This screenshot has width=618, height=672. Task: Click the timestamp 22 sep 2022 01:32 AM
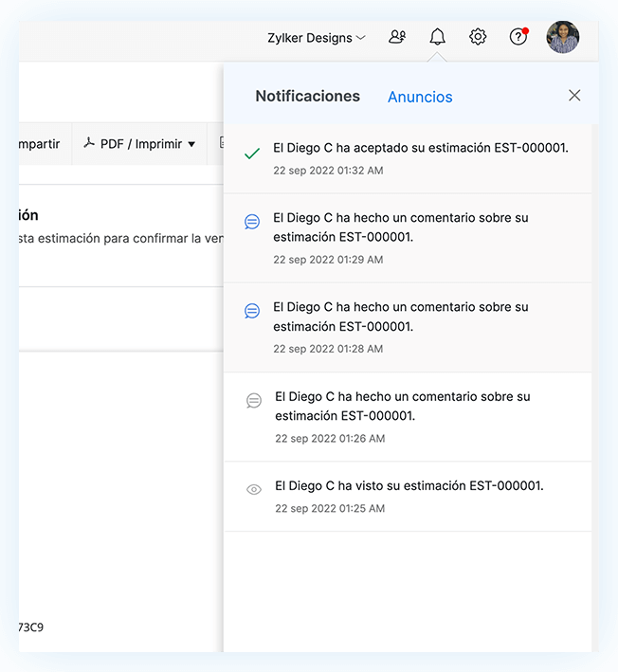pos(328,171)
